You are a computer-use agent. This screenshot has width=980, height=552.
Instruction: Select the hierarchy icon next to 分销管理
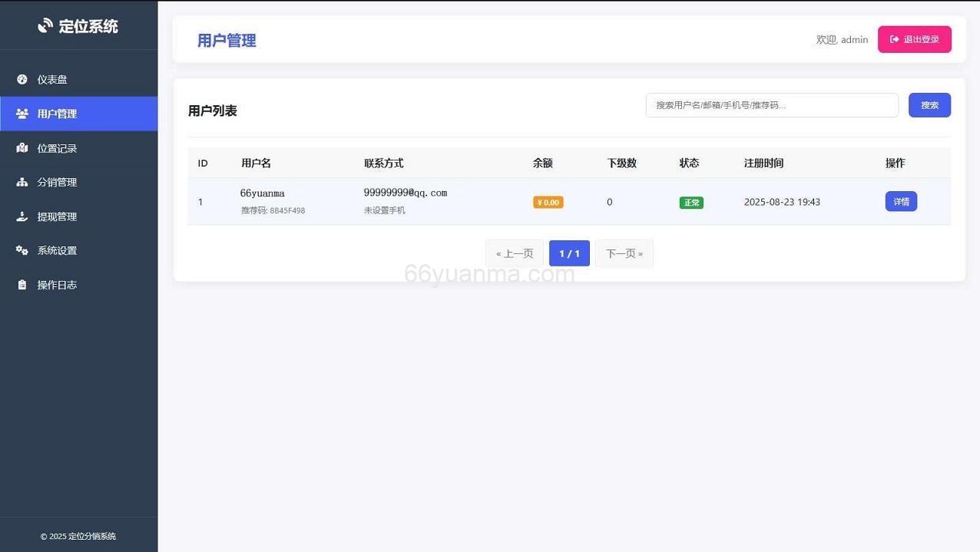(x=22, y=182)
